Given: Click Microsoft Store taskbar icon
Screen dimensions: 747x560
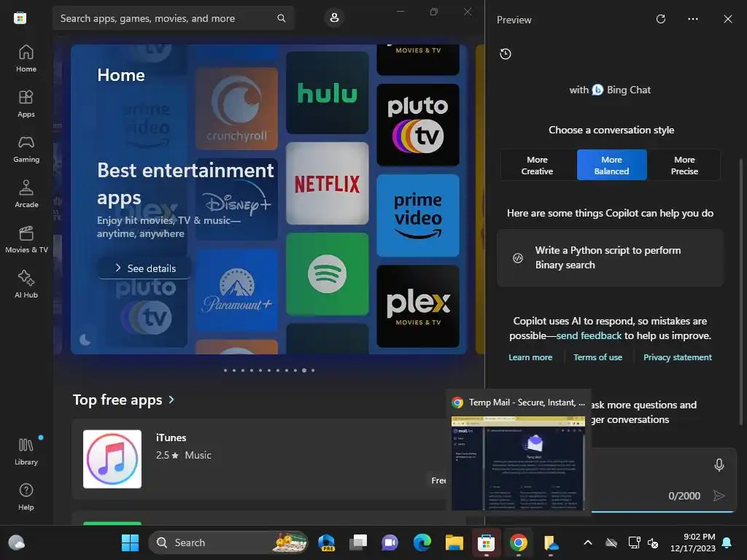Looking at the screenshot, I should (x=486, y=542).
